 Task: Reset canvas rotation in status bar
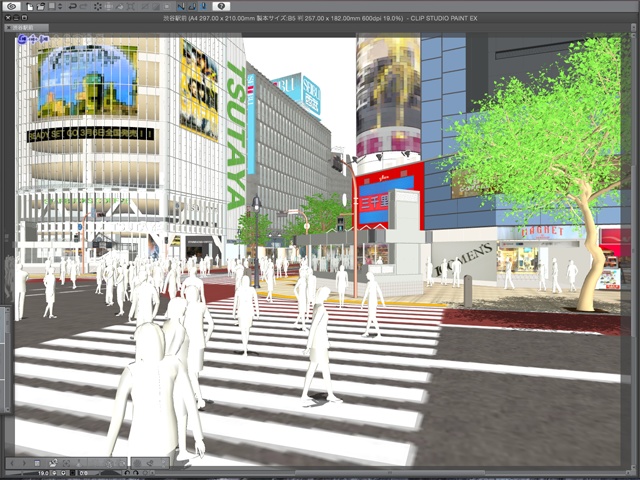[x=145, y=473]
